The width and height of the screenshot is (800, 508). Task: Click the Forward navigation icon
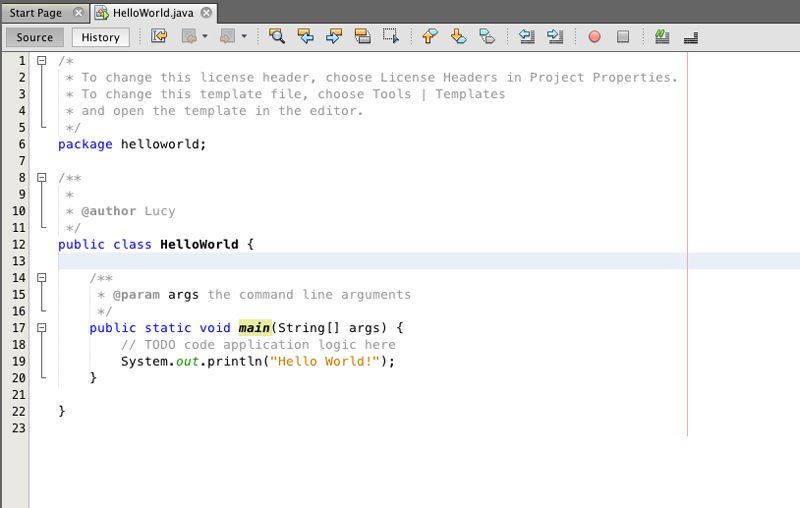[227, 36]
